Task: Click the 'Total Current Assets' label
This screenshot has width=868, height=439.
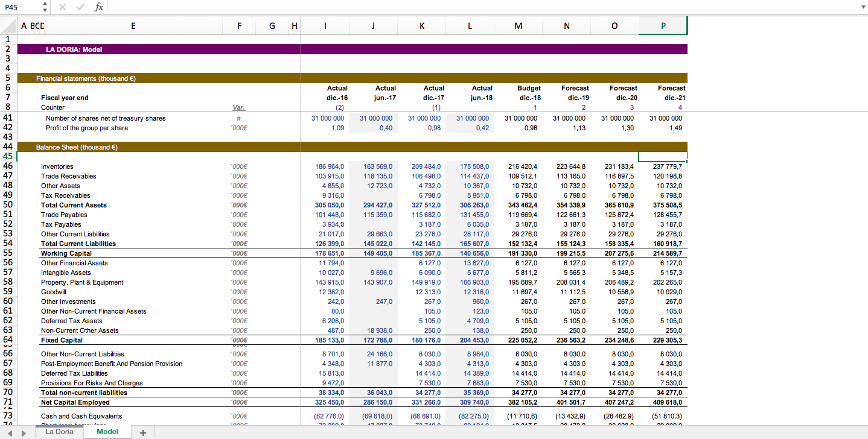Action: coord(74,205)
